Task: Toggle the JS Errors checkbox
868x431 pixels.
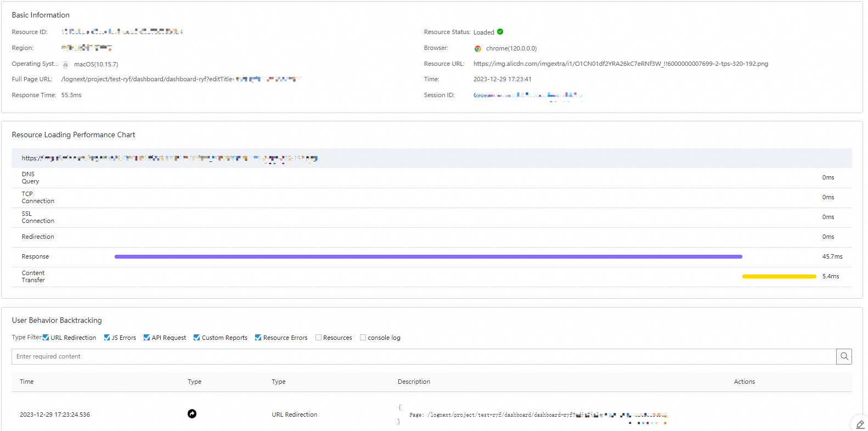Action: 107,338
